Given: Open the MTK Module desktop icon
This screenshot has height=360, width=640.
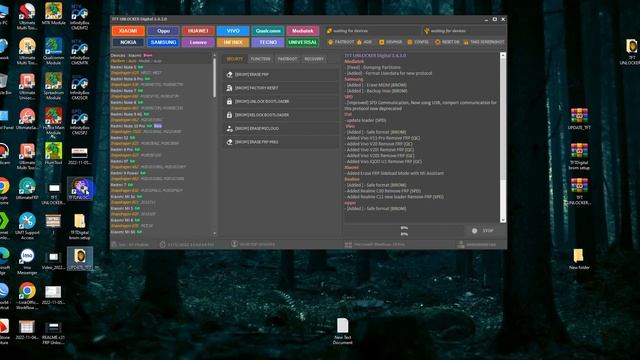Looking at the screenshot, I should click(53, 14).
